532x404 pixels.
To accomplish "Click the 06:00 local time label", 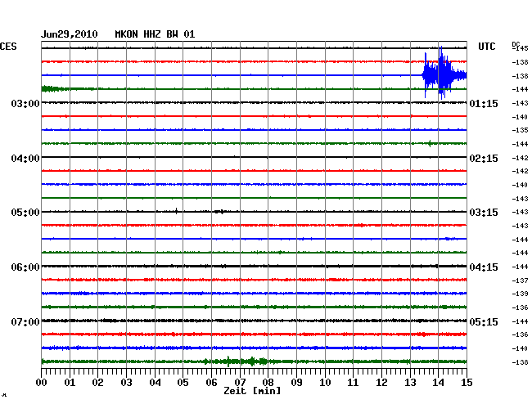I will (25, 267).
